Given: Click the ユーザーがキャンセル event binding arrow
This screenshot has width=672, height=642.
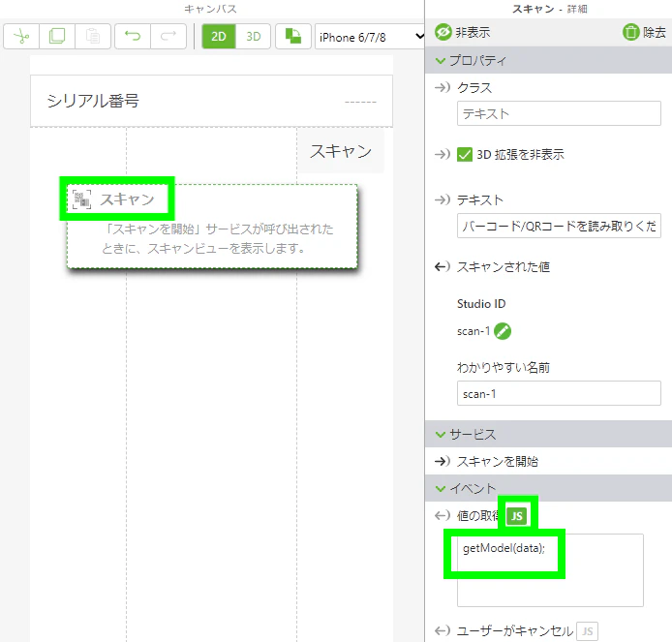Looking at the screenshot, I should [x=443, y=630].
